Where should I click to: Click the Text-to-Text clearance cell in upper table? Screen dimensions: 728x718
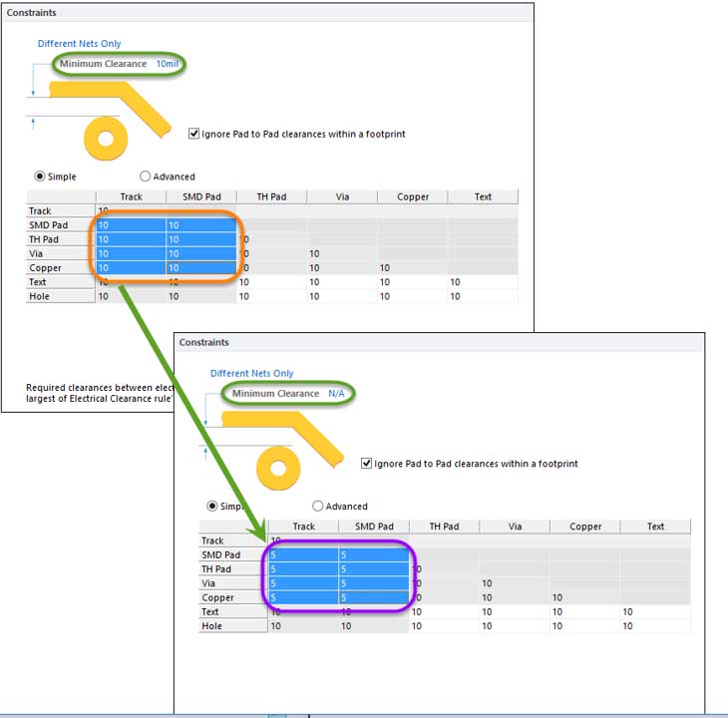(x=483, y=282)
